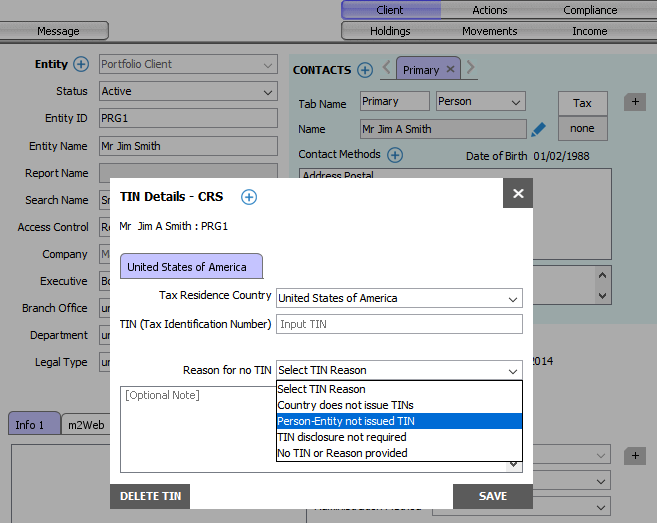Add another TIN with the plus icon
Image resolution: width=657 pixels, height=523 pixels.
(249, 197)
